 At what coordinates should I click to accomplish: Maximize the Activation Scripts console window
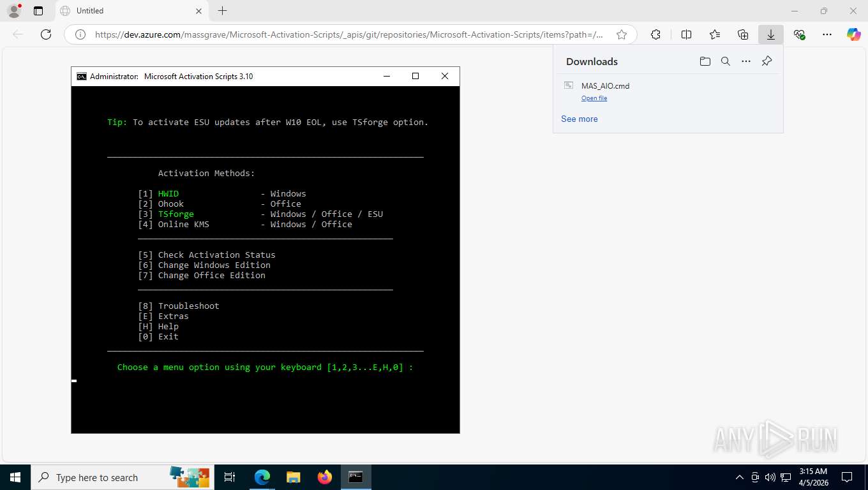click(x=415, y=77)
